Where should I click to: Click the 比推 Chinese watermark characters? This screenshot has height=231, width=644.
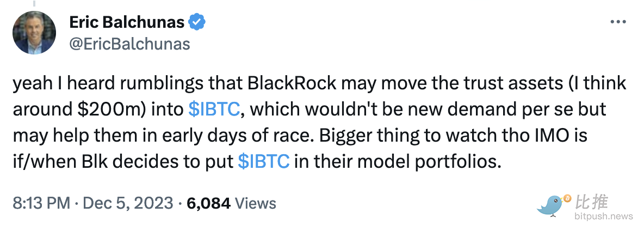click(x=592, y=202)
